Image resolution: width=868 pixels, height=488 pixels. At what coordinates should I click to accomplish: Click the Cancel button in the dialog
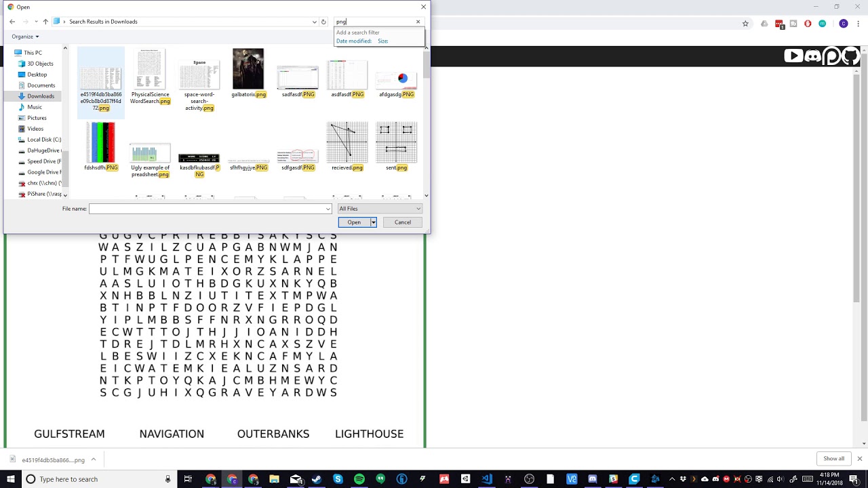pyautogui.click(x=403, y=222)
